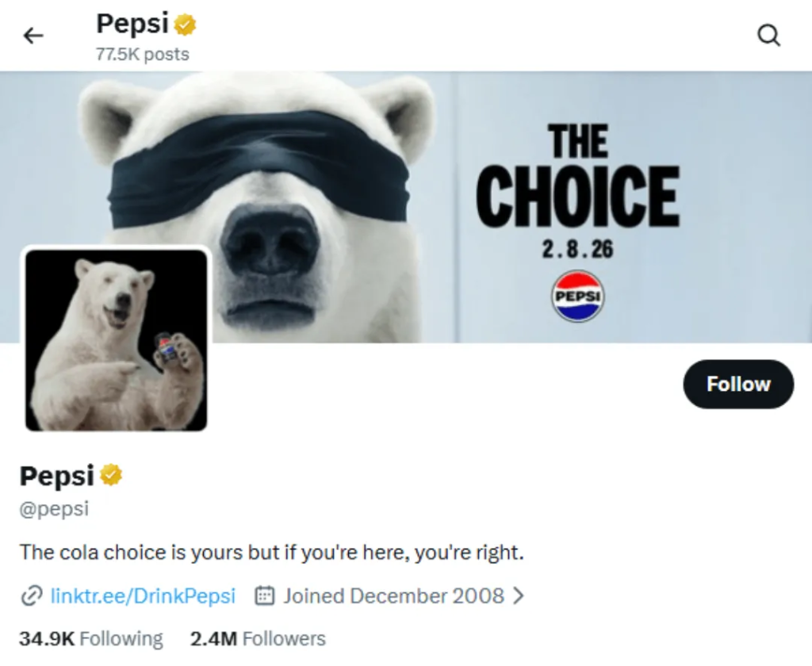Image resolution: width=812 pixels, height=666 pixels.
Task: Select the @pepsi handle text
Action: coord(54,508)
